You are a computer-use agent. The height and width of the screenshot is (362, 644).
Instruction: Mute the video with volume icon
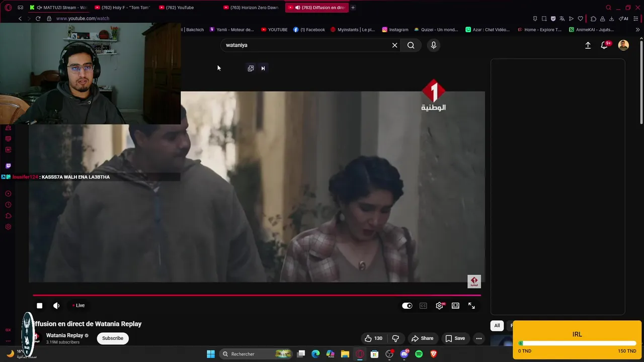(x=56, y=306)
